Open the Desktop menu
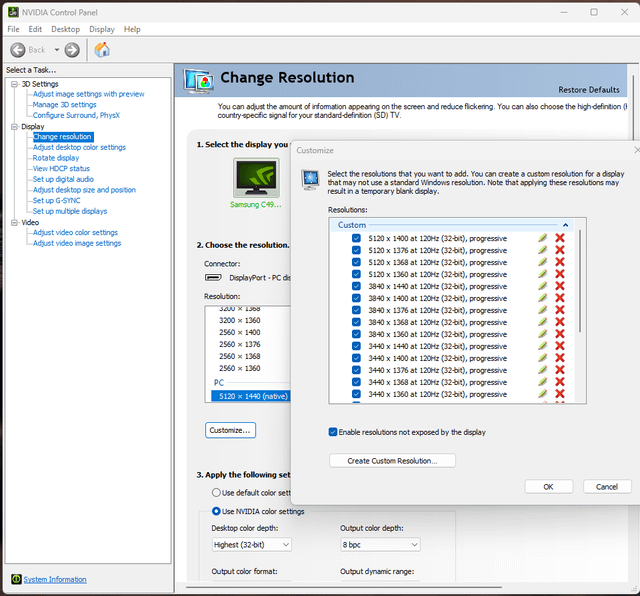Screen dimensions: 640x596 click(x=66, y=29)
